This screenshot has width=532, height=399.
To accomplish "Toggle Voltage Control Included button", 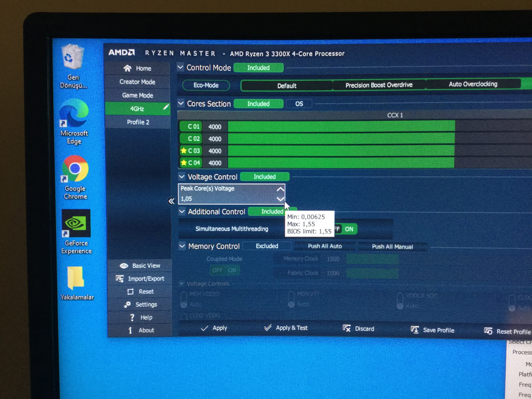I will coord(265,177).
